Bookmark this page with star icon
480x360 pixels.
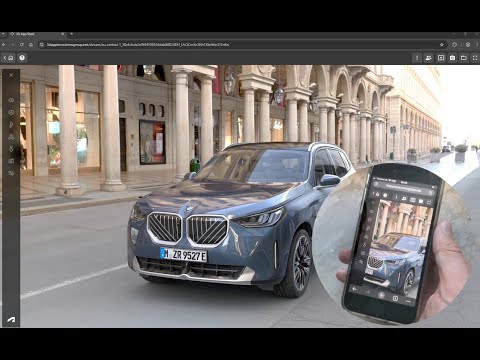[442, 44]
